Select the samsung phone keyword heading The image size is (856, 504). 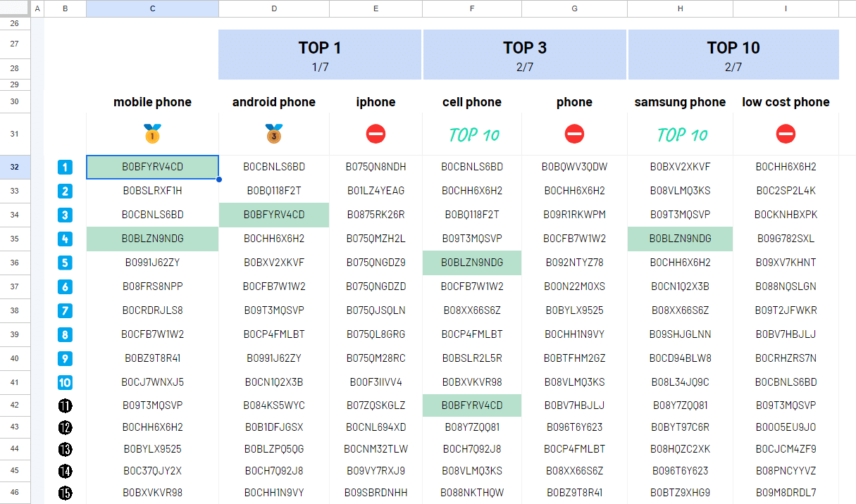680,102
